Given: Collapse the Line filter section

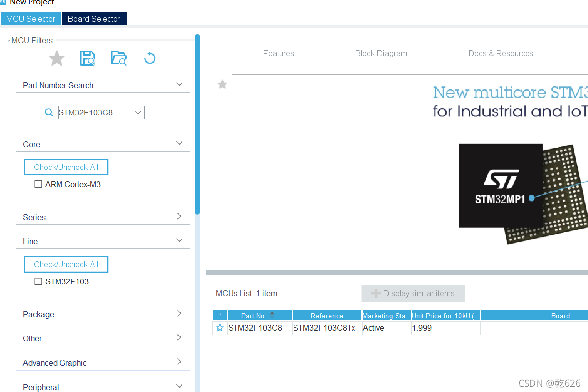Looking at the screenshot, I should click(179, 240).
